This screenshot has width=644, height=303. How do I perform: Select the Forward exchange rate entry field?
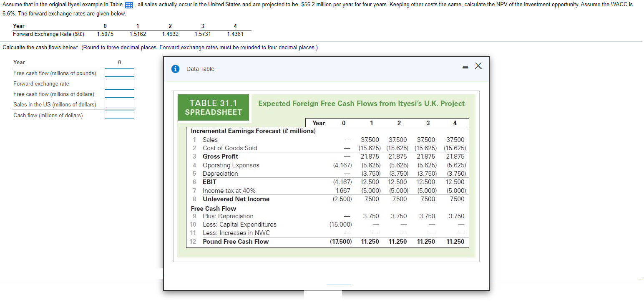point(119,83)
